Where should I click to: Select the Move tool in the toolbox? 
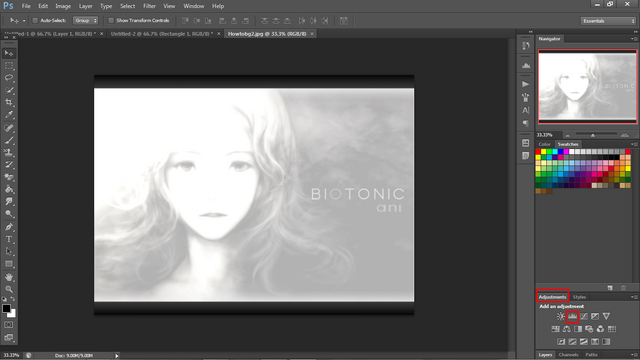tap(9, 53)
